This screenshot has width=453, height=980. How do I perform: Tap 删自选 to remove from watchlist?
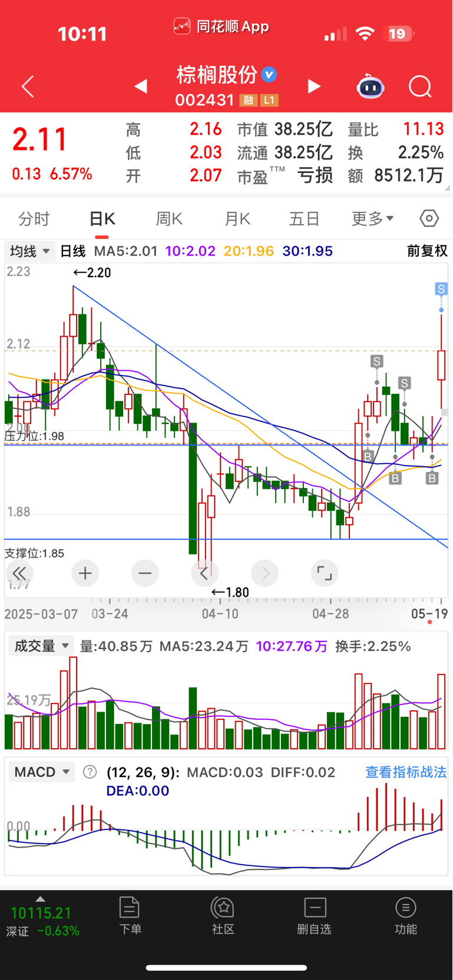point(315,916)
